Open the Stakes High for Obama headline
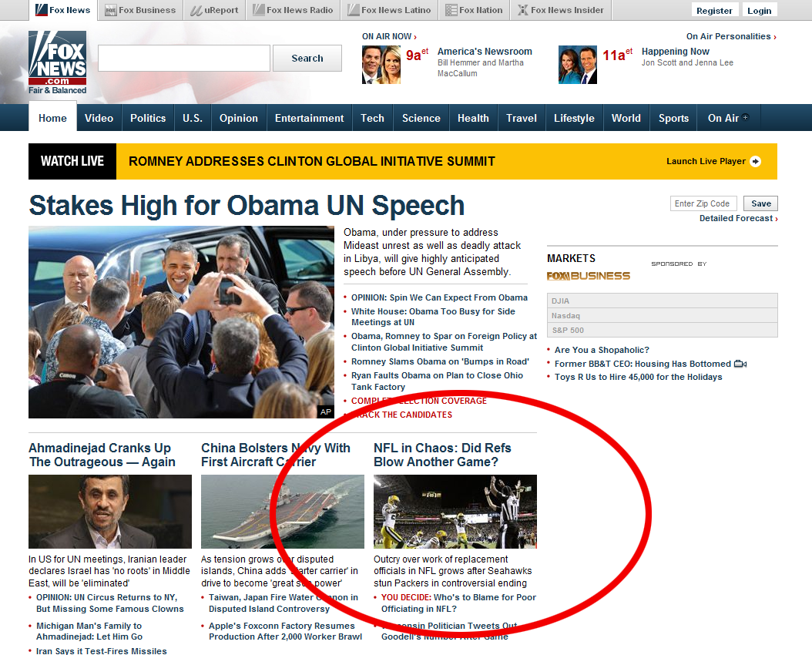The height and width of the screenshot is (655, 812). pos(247,205)
